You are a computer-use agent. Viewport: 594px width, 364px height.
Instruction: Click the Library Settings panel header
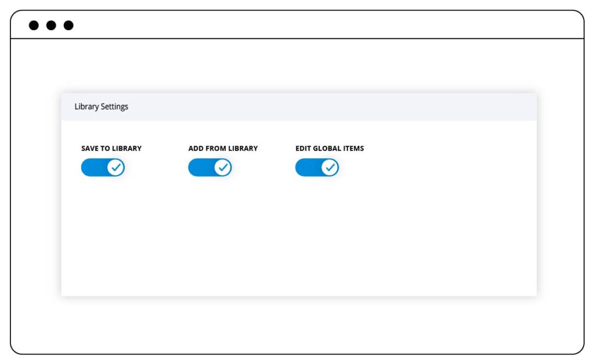[x=299, y=107]
